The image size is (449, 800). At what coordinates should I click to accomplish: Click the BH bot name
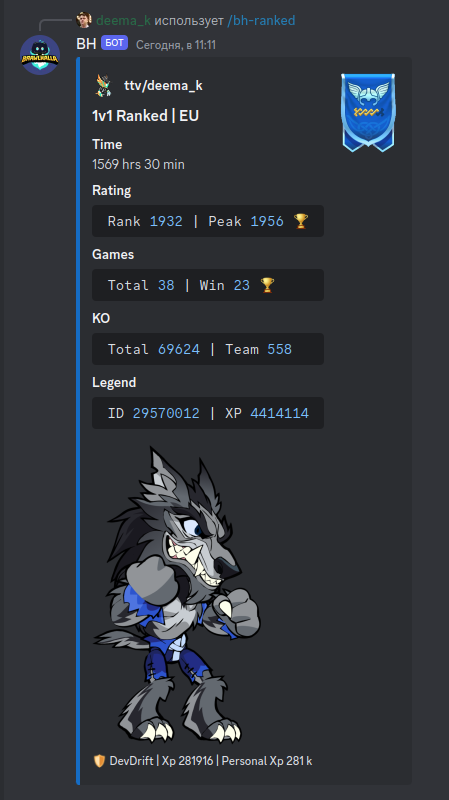[86, 44]
